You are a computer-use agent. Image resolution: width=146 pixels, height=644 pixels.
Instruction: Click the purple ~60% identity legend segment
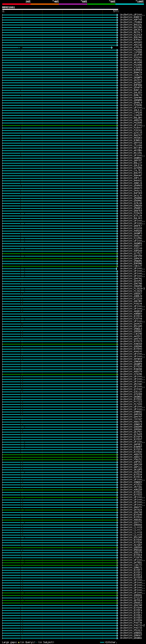tap(73, 4)
